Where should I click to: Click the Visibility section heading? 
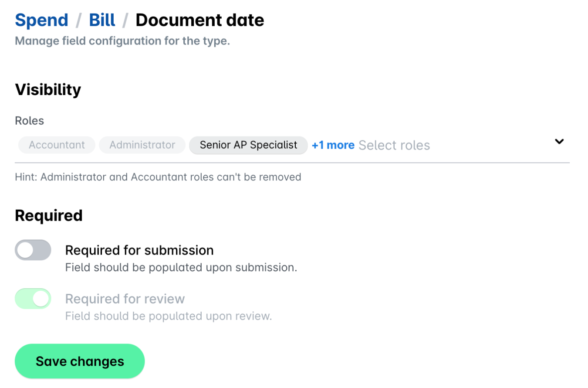click(x=48, y=89)
